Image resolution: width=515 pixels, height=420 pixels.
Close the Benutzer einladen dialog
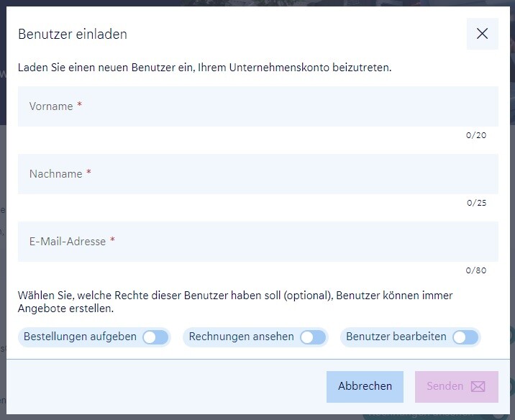[x=482, y=34]
